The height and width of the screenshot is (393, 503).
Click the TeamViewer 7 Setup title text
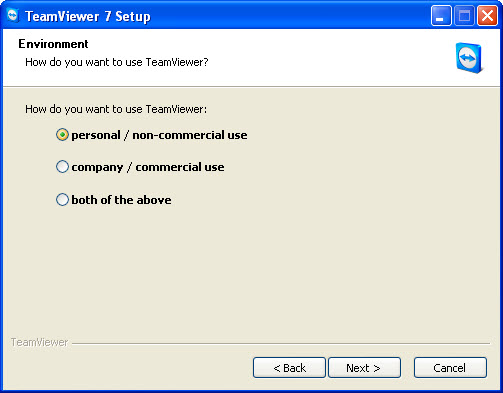coord(88,16)
